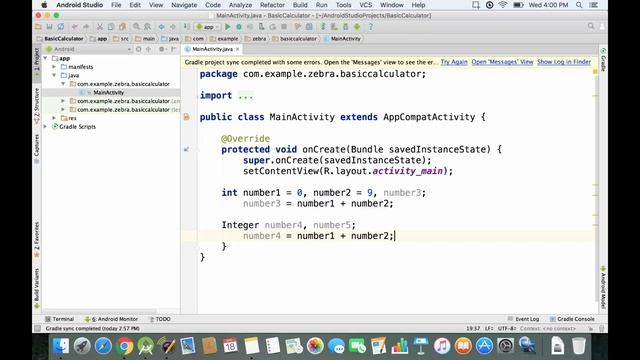Toggle the Favorites side panel
The width and height of the screenshot is (640, 360).
click(37, 240)
